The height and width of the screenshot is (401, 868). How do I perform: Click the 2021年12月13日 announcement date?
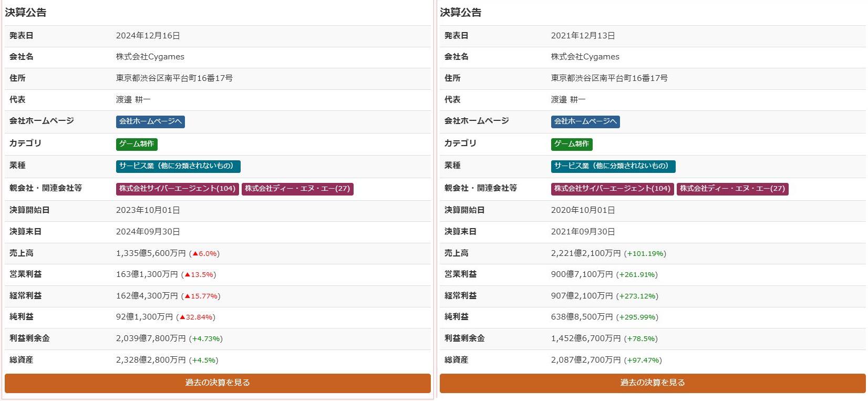[x=583, y=36]
